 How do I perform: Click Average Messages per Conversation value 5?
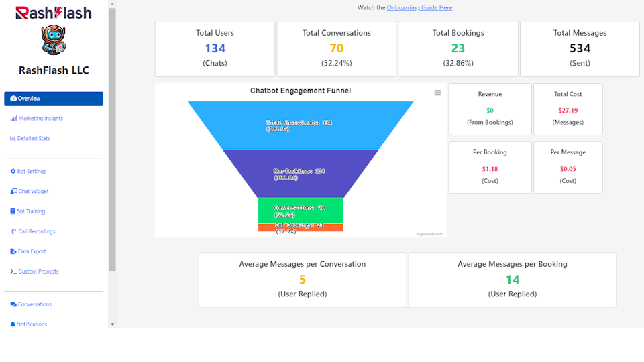303,280
